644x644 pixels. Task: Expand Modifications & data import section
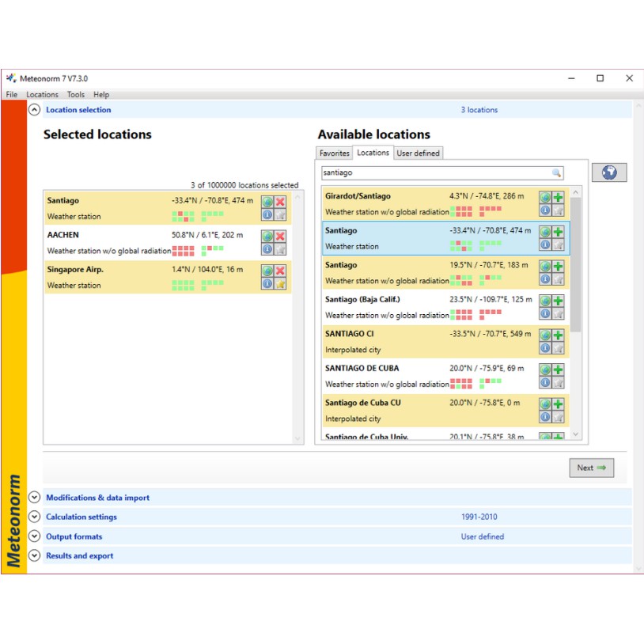click(34, 498)
